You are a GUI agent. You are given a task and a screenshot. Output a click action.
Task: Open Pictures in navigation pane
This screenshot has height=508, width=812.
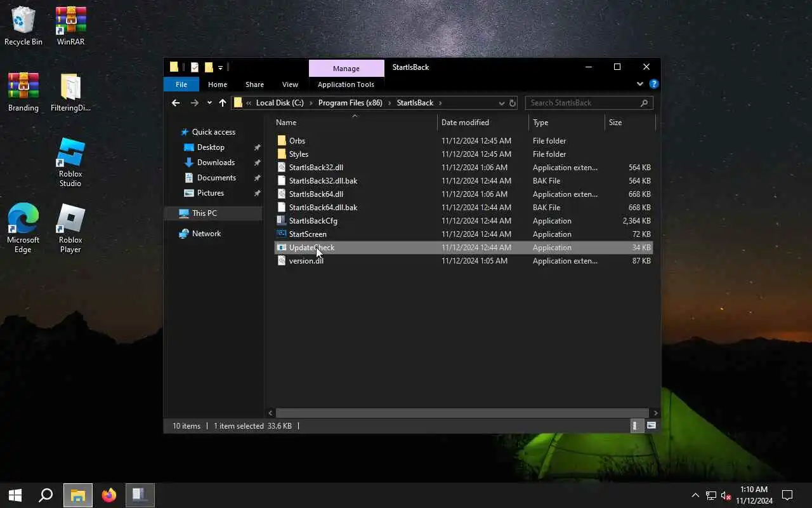tap(210, 193)
